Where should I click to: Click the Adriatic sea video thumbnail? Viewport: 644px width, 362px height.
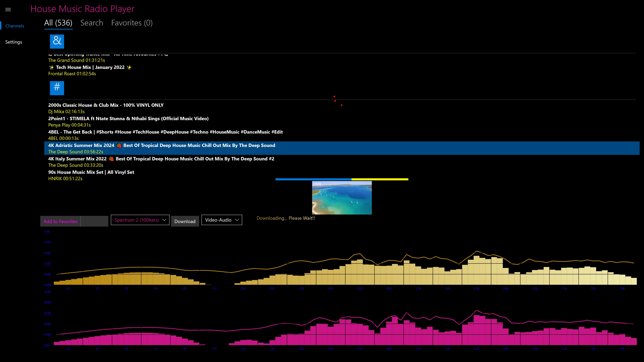[x=342, y=198]
